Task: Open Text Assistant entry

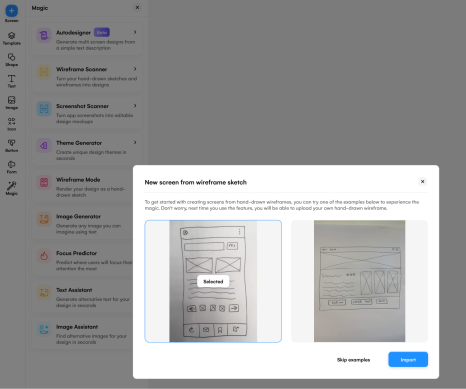Action: point(82,297)
